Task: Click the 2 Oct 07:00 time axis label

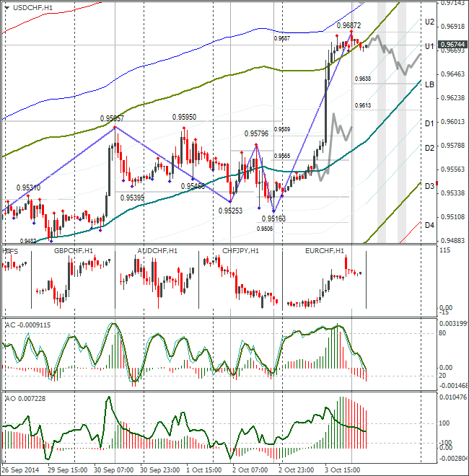Action: click(x=250, y=470)
